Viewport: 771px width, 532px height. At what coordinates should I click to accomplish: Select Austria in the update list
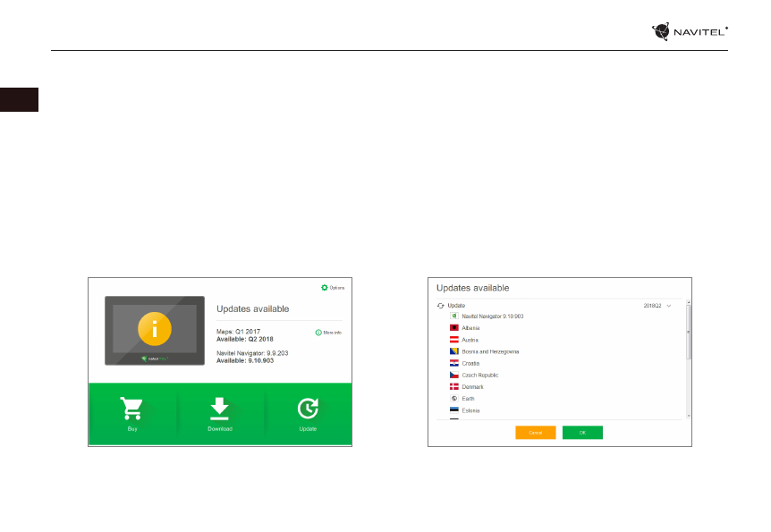point(470,340)
